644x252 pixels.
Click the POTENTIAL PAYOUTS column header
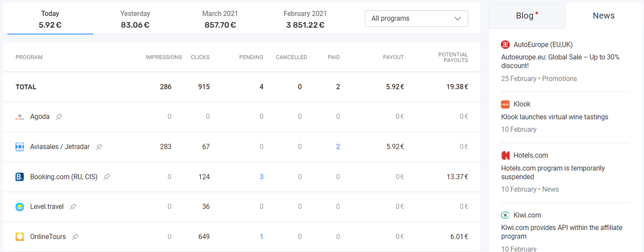453,57
